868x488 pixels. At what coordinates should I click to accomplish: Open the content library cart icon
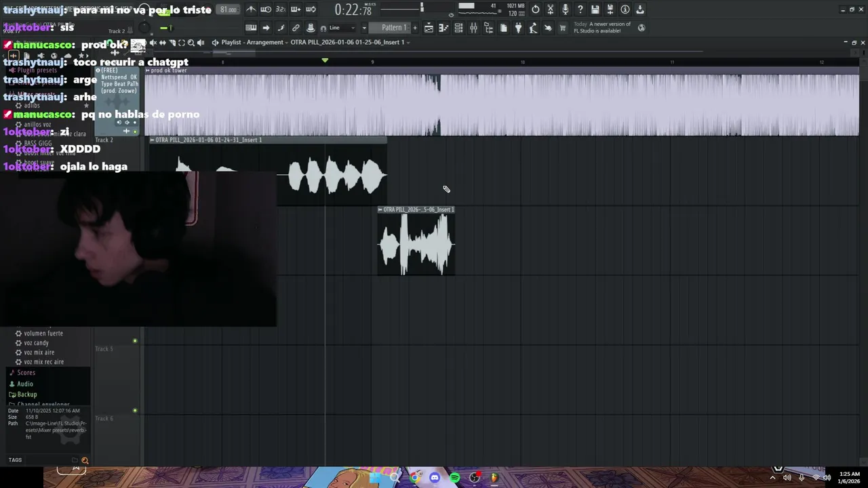[x=563, y=28]
